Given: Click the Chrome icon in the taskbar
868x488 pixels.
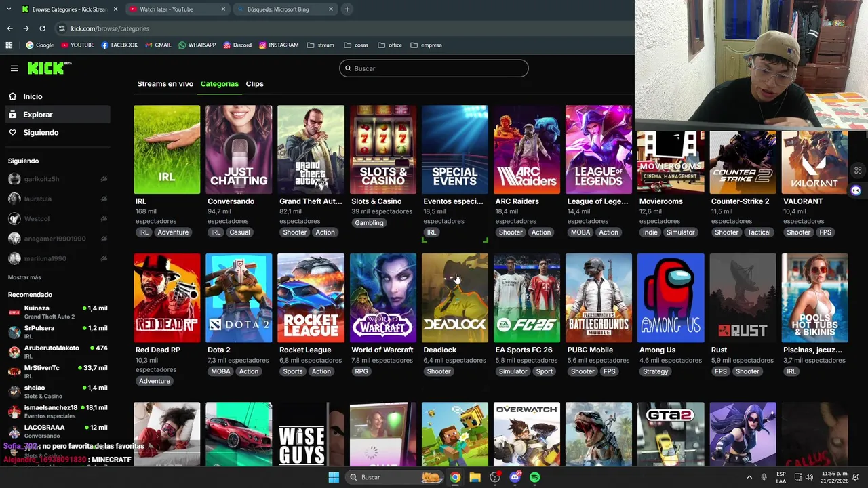Looking at the screenshot, I should pos(455,477).
